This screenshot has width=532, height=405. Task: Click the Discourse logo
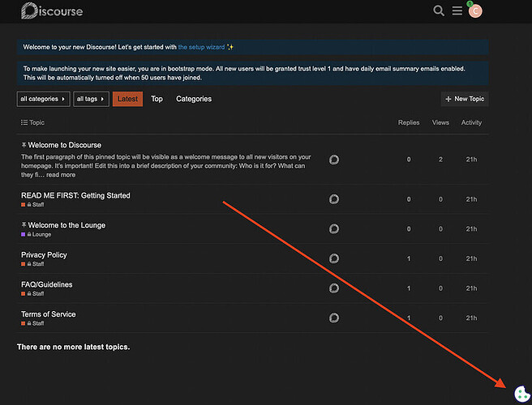pos(52,11)
